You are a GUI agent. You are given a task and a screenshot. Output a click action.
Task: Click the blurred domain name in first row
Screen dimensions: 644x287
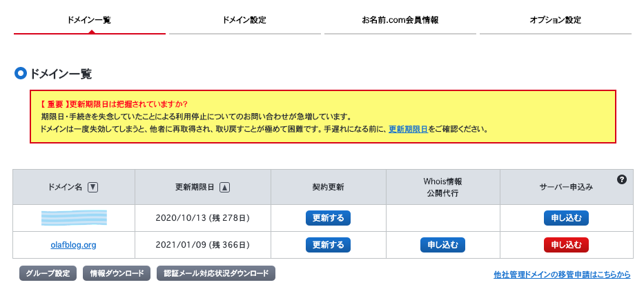click(x=73, y=219)
